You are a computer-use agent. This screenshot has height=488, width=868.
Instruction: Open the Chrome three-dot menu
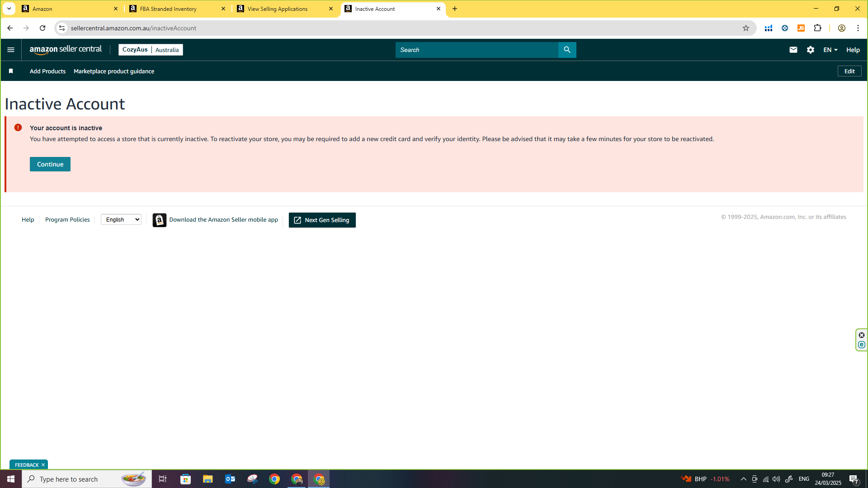(858, 28)
